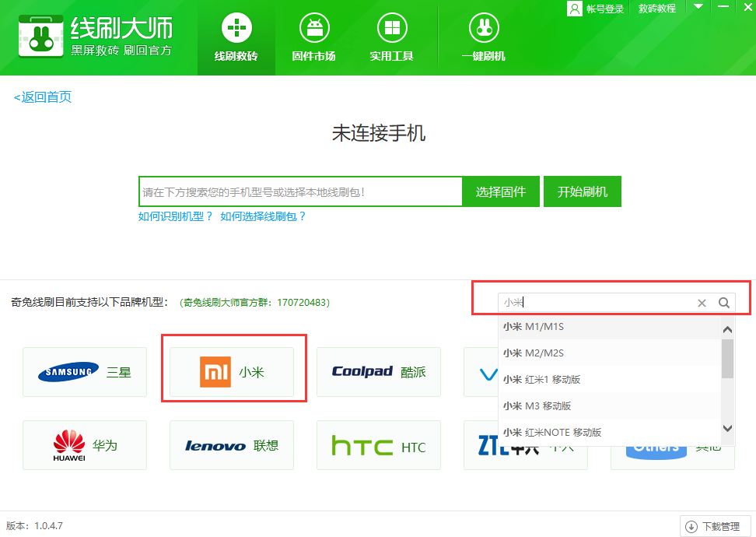Choose 小米 brand tile

click(232, 372)
